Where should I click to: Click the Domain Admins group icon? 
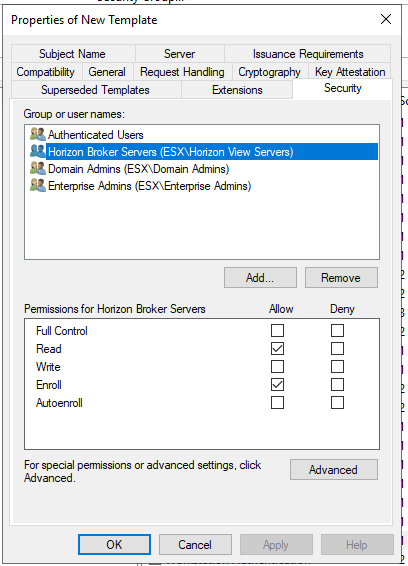tap(38, 168)
